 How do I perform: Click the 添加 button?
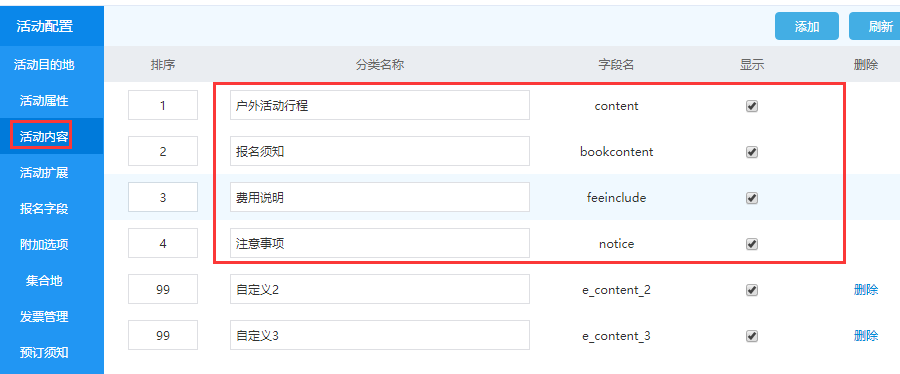pos(806,26)
